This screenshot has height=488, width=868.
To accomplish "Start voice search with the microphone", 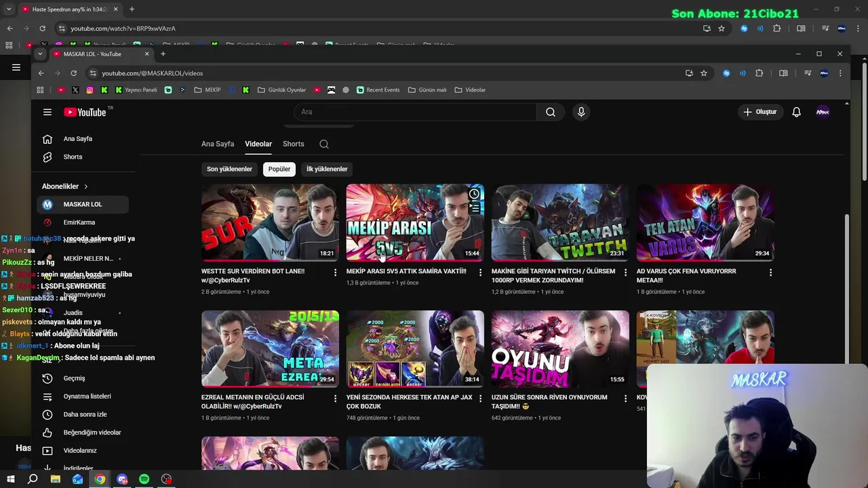I will [581, 112].
